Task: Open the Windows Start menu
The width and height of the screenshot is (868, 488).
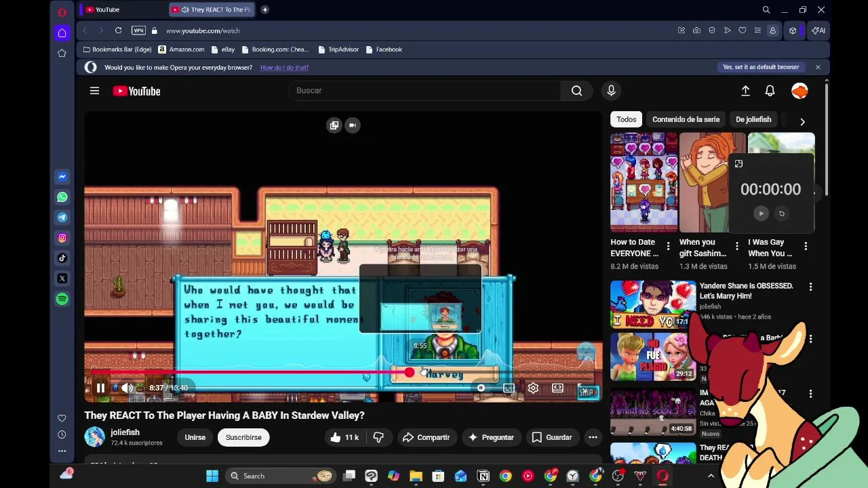Action: pos(212,476)
